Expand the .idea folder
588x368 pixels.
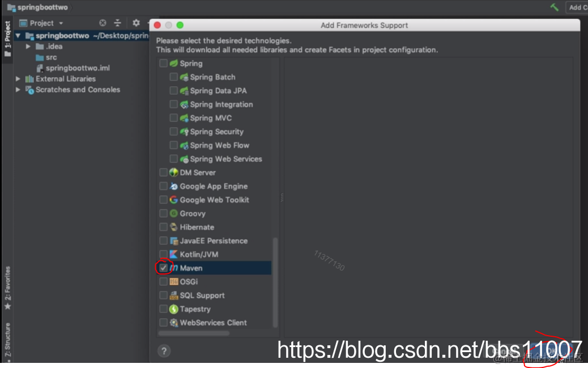[28, 46]
